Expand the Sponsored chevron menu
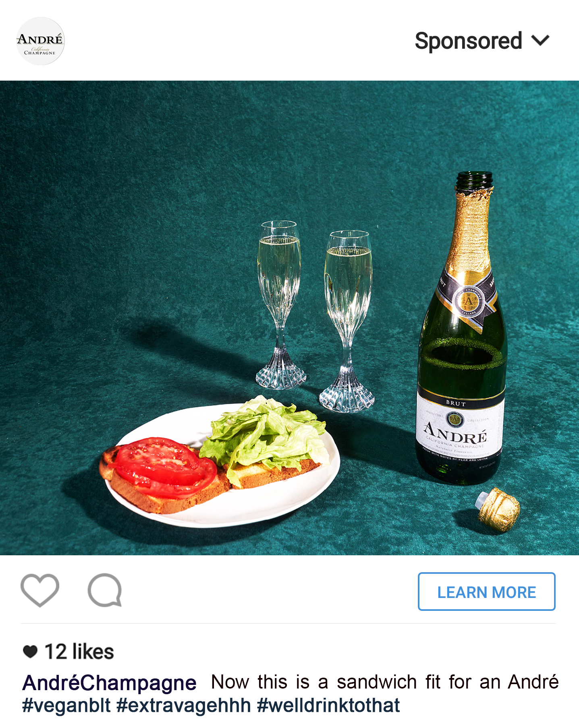 pos(540,41)
